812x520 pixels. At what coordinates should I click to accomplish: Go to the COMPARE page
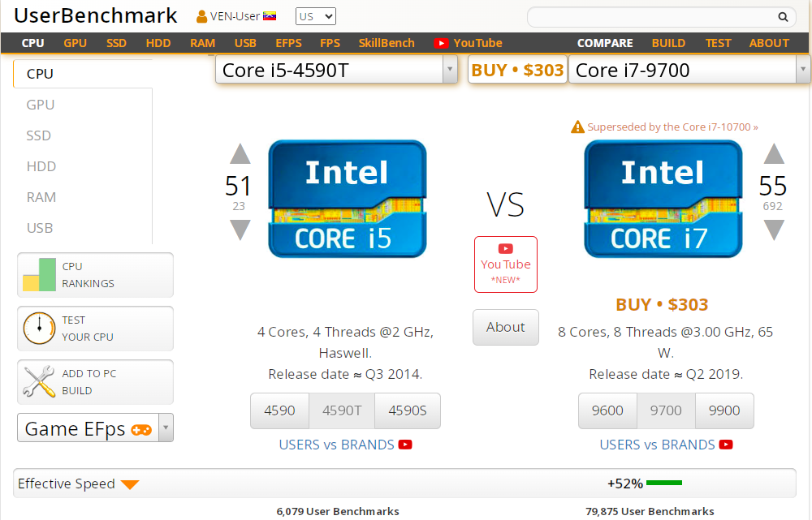coord(605,44)
